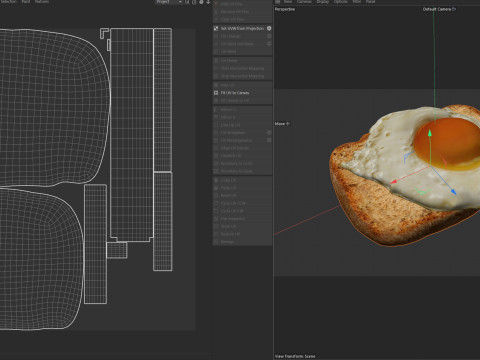Click the Restore UV command icon
480x360 pixels.
click(x=216, y=234)
